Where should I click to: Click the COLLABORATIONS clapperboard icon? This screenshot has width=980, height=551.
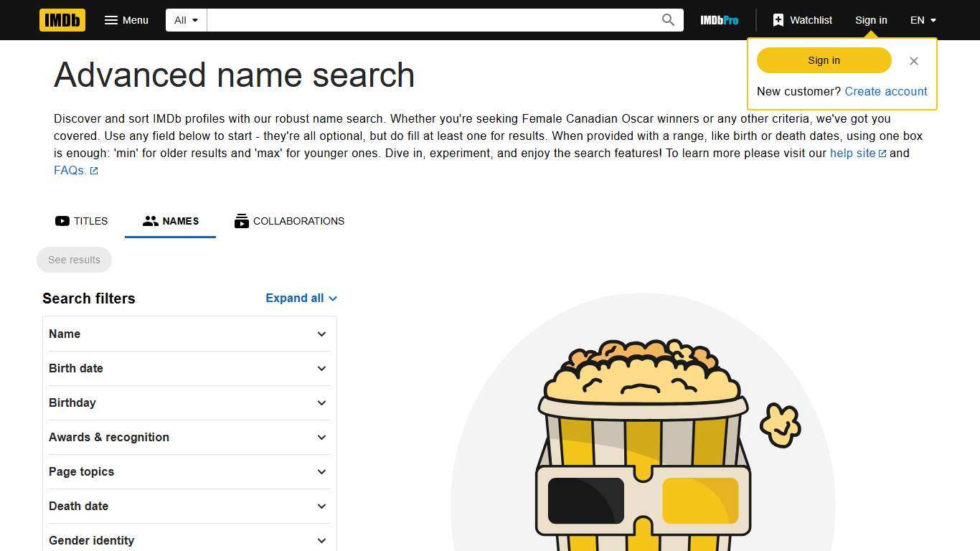click(x=241, y=221)
